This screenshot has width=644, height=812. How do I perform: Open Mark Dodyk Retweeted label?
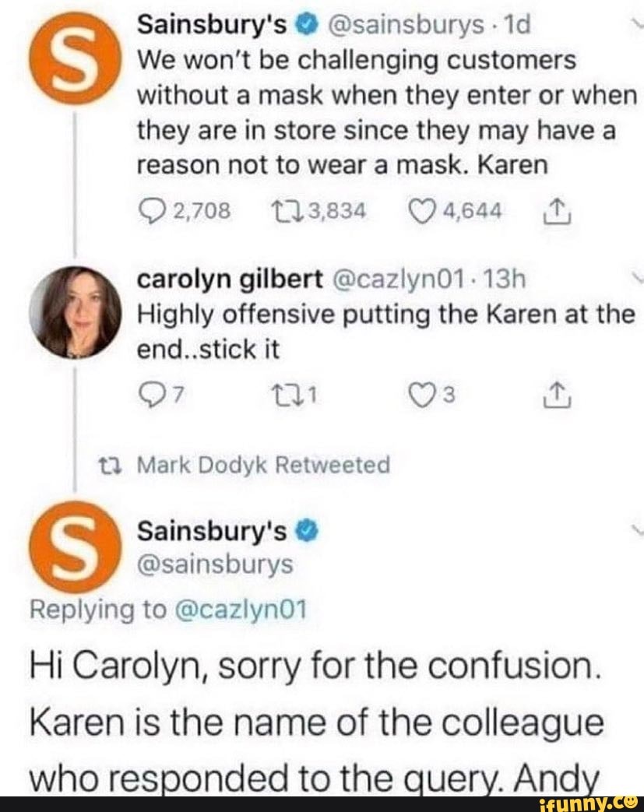coord(262,465)
